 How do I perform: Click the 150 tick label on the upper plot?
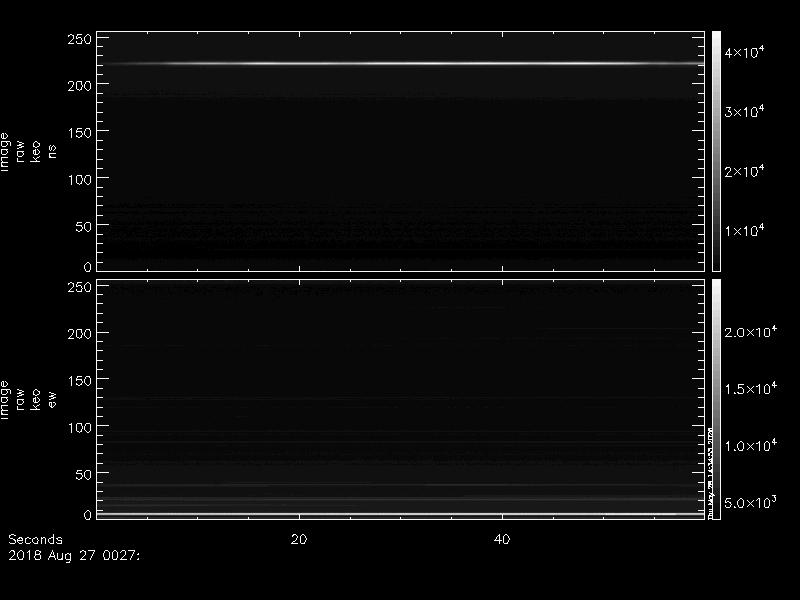click(80, 132)
